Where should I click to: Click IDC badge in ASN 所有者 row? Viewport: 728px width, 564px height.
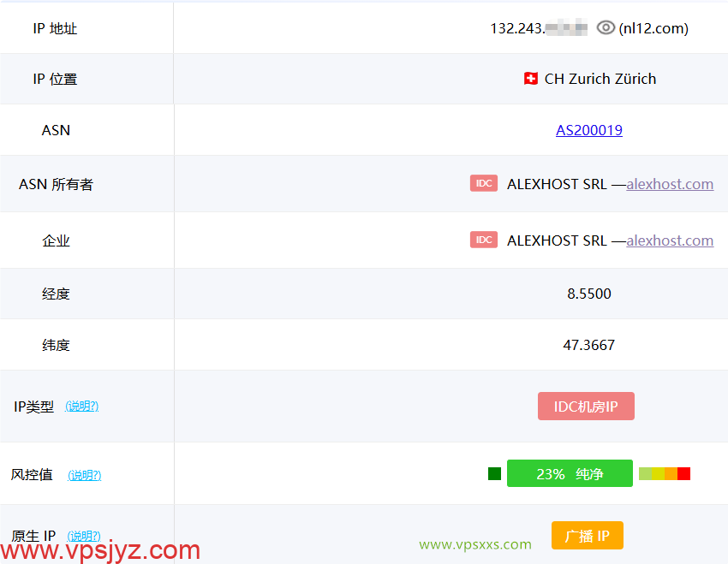pyautogui.click(x=484, y=183)
